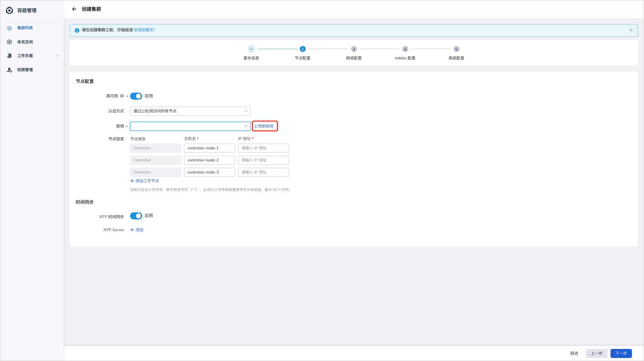Click the 权限管理 user icon
The image size is (644, 361).
[9, 70]
